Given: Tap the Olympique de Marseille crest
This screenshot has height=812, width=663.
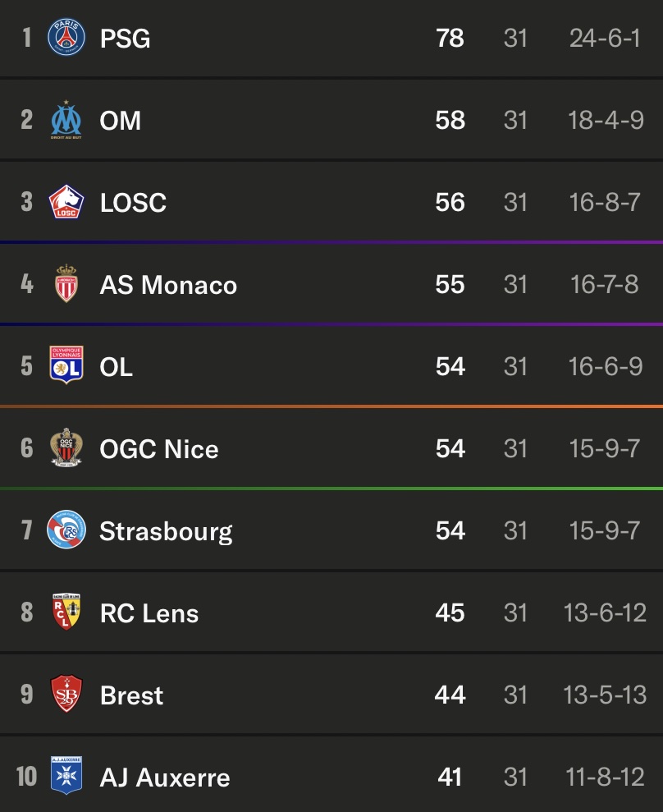Looking at the screenshot, I should click(66, 120).
